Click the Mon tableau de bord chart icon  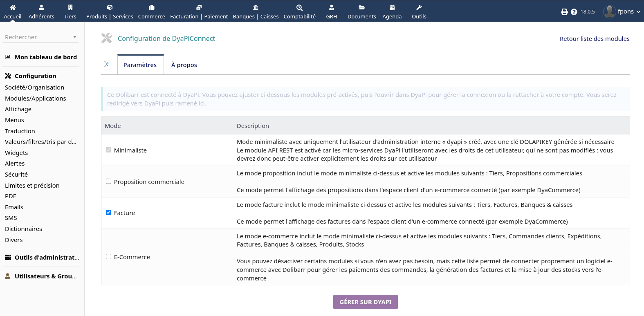tap(8, 57)
